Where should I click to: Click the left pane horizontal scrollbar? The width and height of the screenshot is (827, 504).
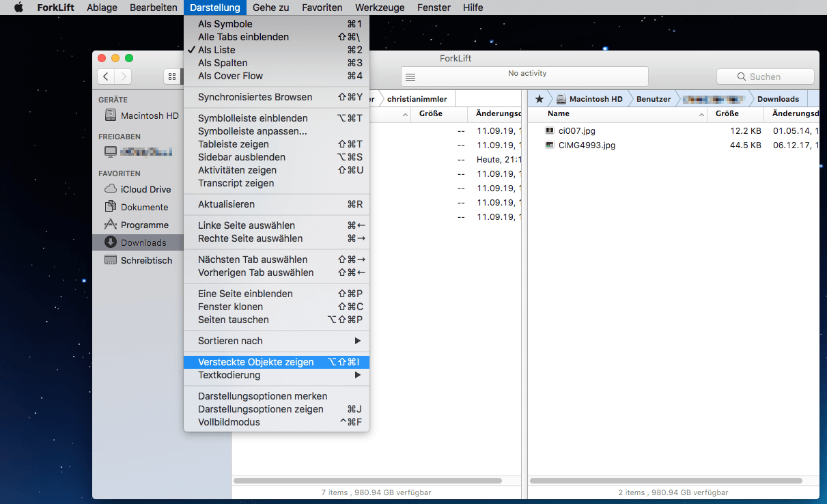tap(367, 481)
